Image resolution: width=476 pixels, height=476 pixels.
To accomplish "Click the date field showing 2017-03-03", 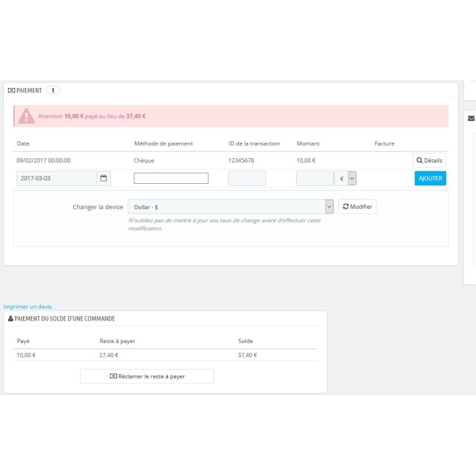I will pos(56,178).
